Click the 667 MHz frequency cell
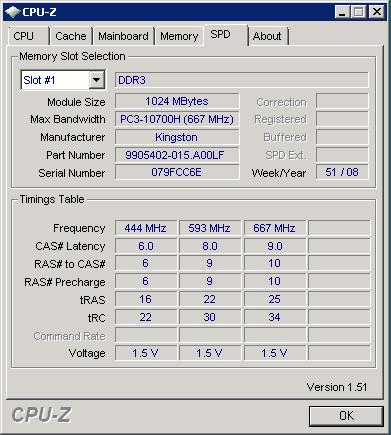This screenshot has width=391, height=435. 275,228
